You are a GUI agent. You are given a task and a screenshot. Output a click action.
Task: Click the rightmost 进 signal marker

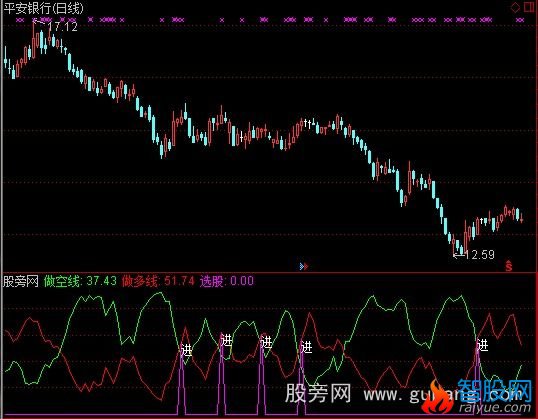click(482, 345)
